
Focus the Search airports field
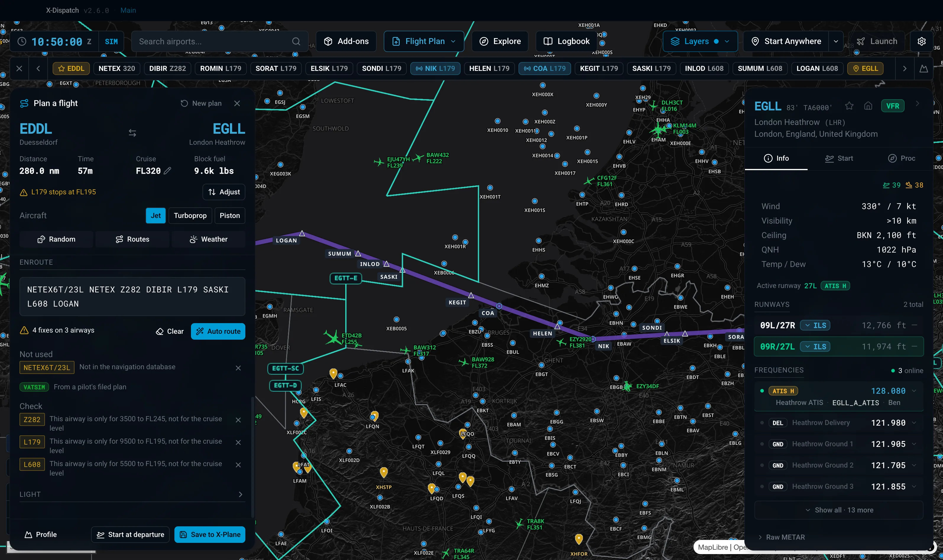pos(219,42)
